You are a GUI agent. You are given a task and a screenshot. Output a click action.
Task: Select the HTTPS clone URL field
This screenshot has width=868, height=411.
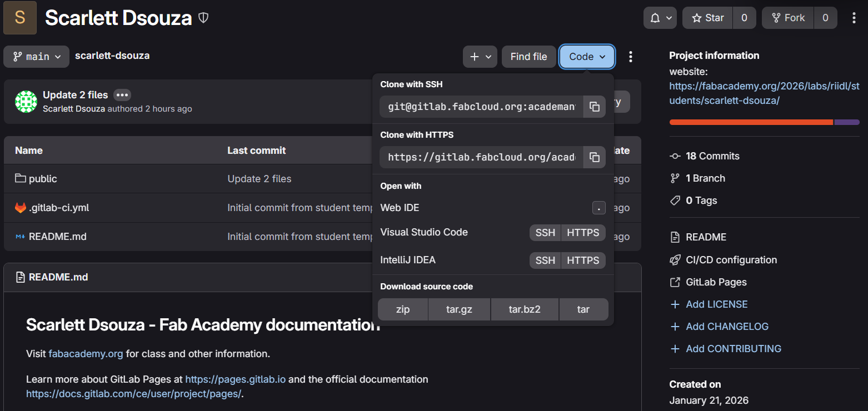tap(481, 157)
